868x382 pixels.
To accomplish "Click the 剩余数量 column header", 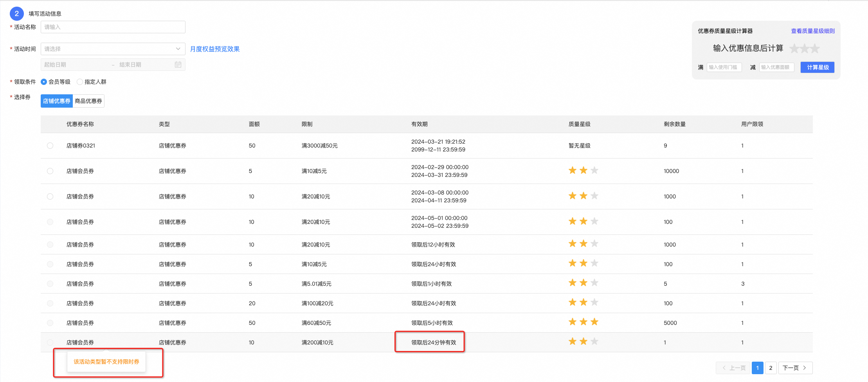I will (x=675, y=124).
